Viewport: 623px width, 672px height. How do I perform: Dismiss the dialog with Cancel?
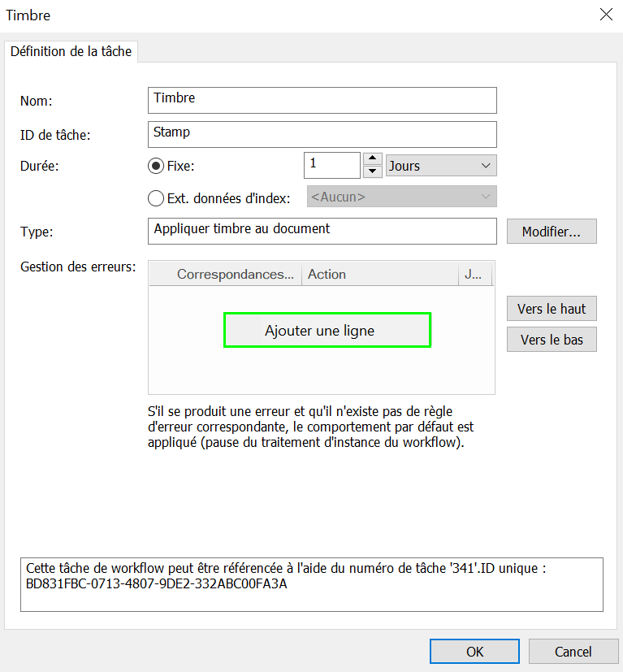pos(573,652)
